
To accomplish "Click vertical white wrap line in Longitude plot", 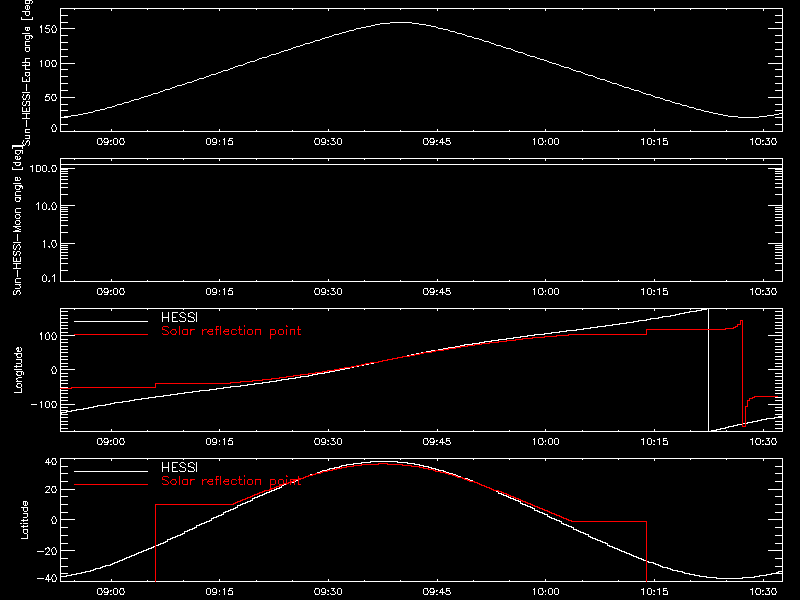I will click(x=708, y=370).
